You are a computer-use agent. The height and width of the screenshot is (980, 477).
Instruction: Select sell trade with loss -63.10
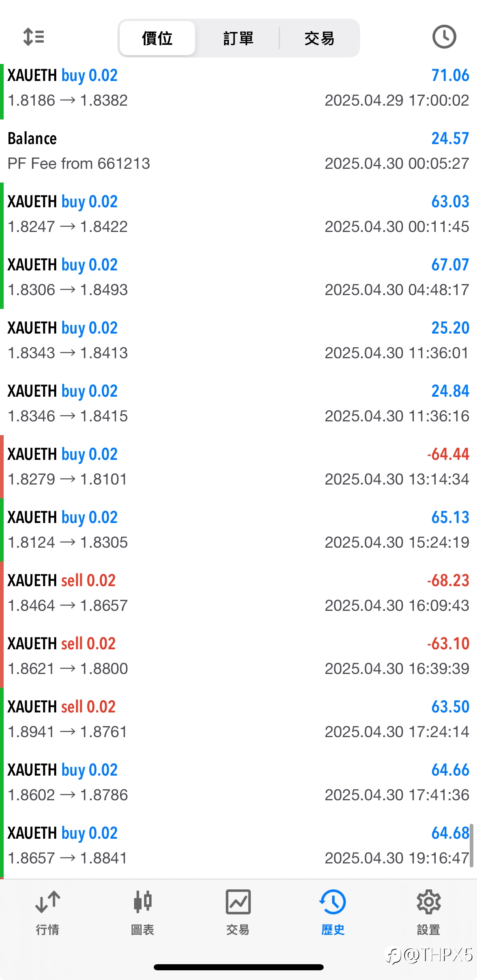click(238, 656)
